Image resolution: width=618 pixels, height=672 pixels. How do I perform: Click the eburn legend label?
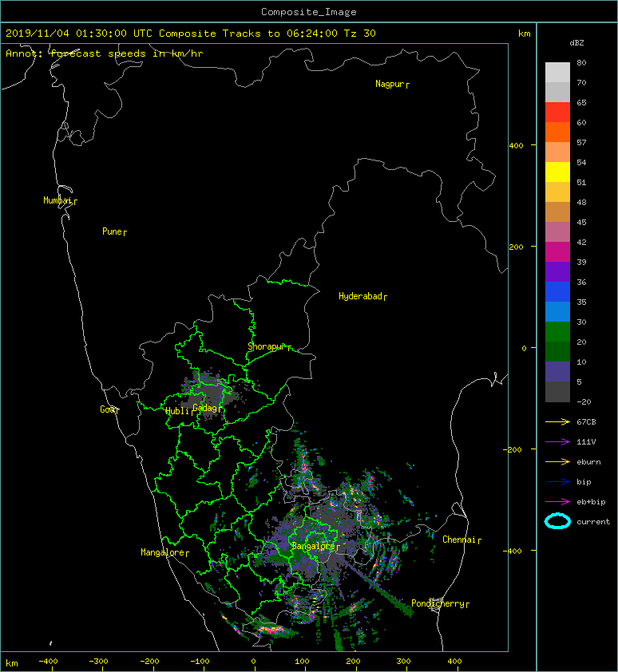[588, 462]
